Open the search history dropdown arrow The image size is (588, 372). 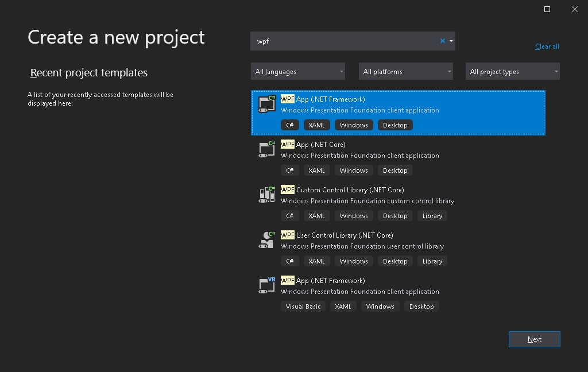pyautogui.click(x=450, y=41)
